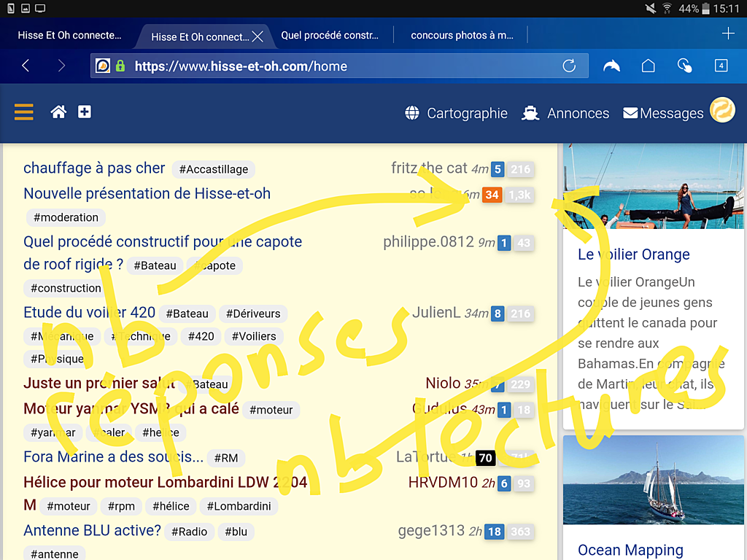Open Messages inbox
The width and height of the screenshot is (747, 560).
663,113
